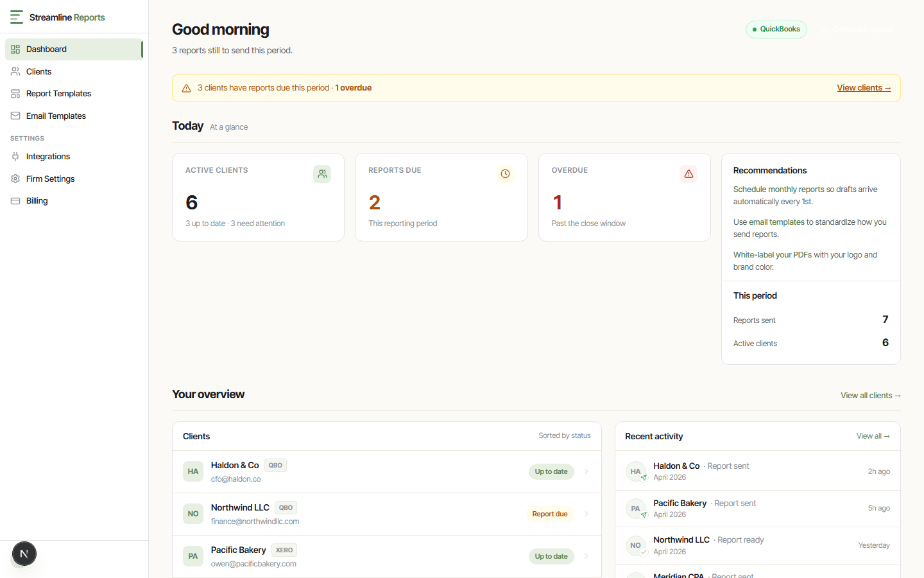924x578 pixels.
Task: Expand Haldon & Co row chevron
Action: tap(586, 472)
